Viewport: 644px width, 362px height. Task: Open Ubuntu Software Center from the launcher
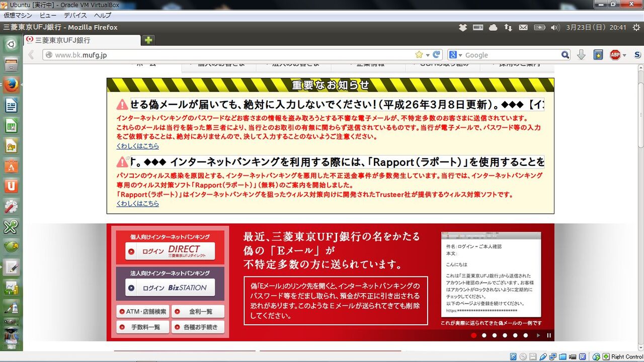11,166
